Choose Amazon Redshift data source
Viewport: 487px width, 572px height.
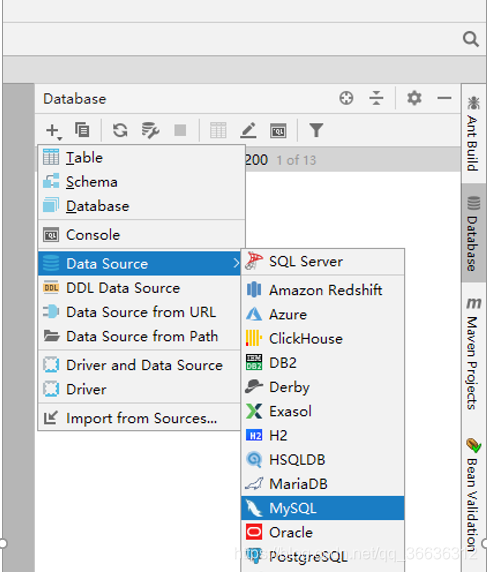click(x=323, y=290)
